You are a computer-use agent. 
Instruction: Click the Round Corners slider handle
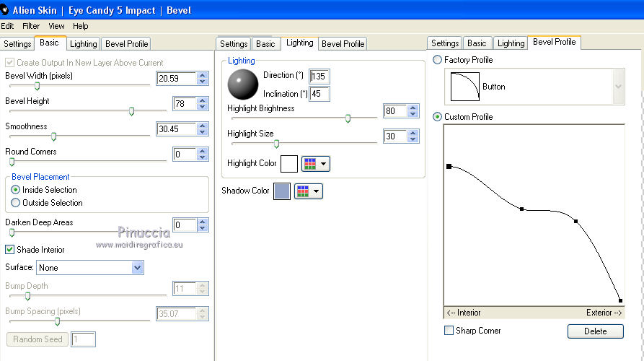[12, 162]
